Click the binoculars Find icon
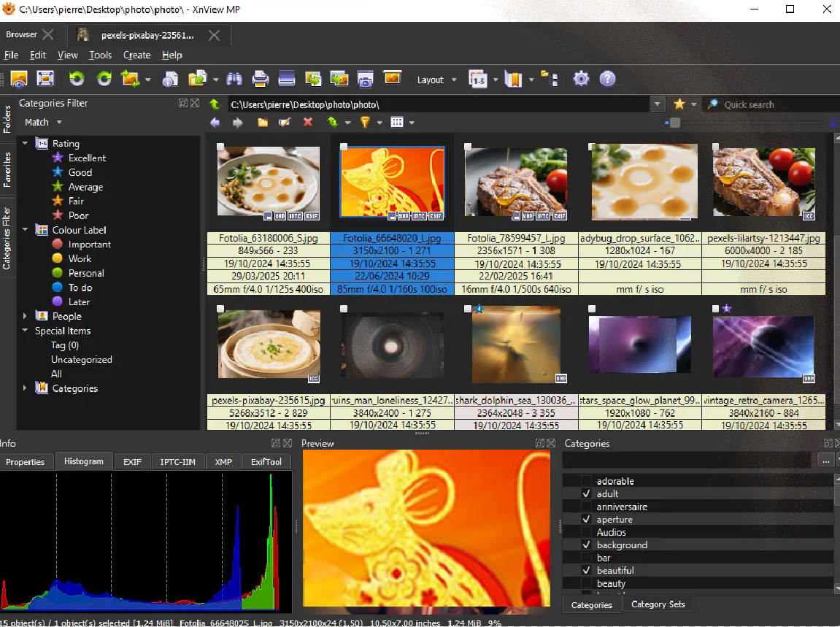The width and height of the screenshot is (840, 627). point(234,79)
